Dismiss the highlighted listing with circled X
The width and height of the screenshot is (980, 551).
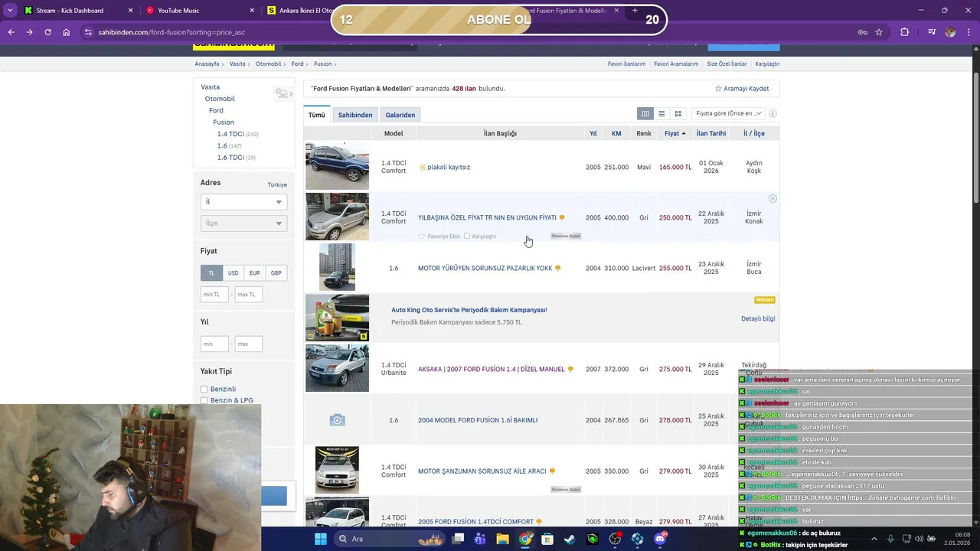click(x=773, y=198)
